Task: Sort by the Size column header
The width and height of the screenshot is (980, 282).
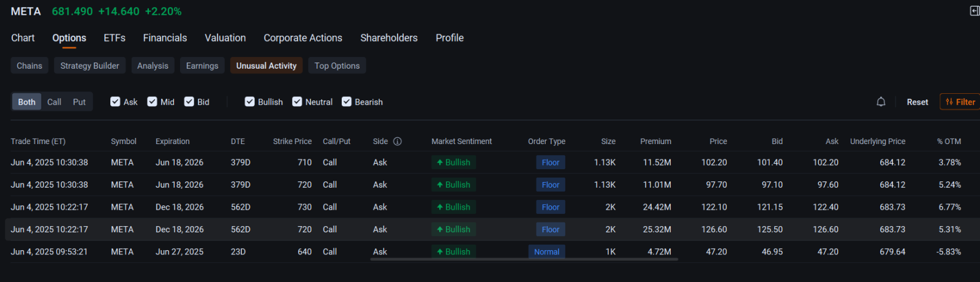Action: click(x=608, y=141)
